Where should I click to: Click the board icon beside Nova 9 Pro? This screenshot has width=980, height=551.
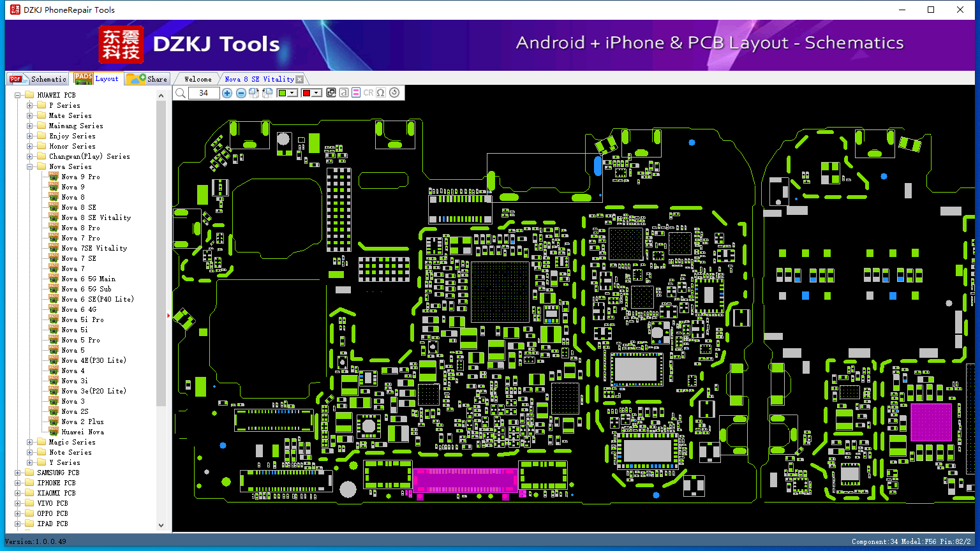[x=54, y=177]
